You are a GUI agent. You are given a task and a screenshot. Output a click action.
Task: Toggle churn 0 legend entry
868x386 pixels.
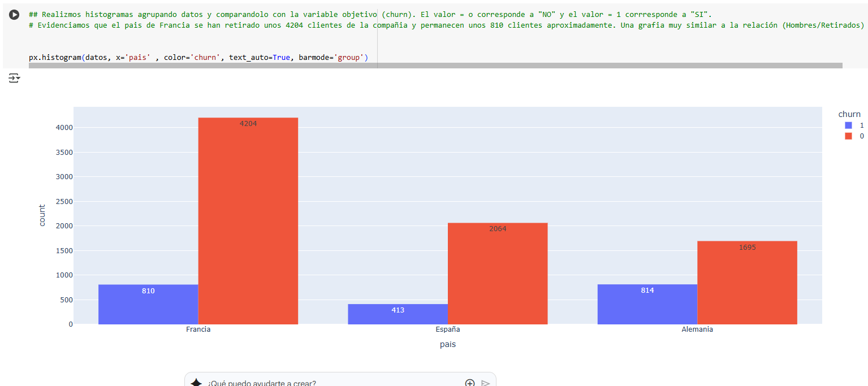pyautogui.click(x=854, y=136)
